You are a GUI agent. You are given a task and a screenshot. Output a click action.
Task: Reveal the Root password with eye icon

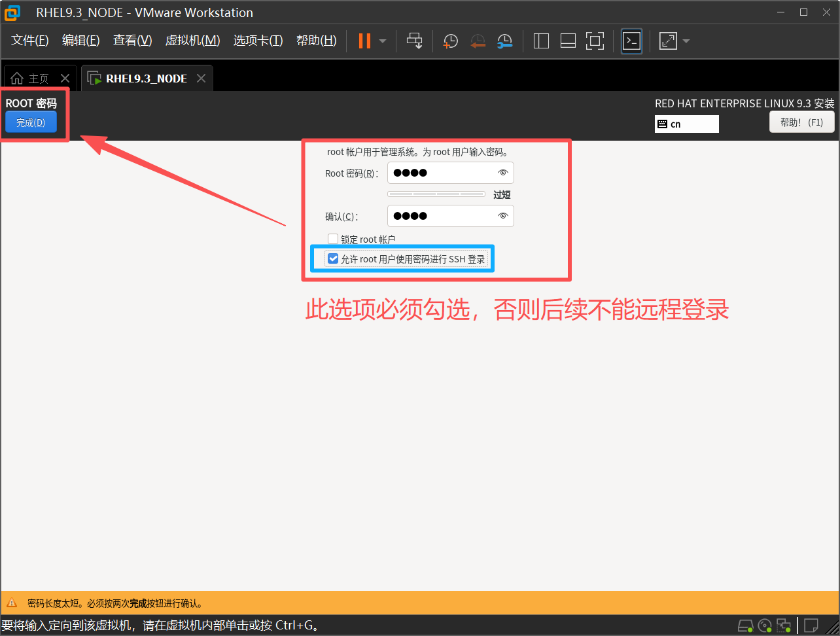tap(502, 173)
